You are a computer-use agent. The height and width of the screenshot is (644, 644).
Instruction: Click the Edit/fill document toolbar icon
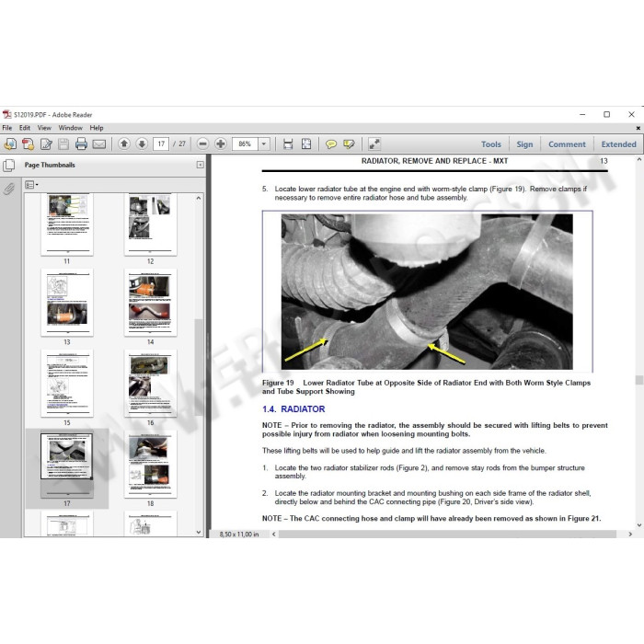(x=46, y=144)
